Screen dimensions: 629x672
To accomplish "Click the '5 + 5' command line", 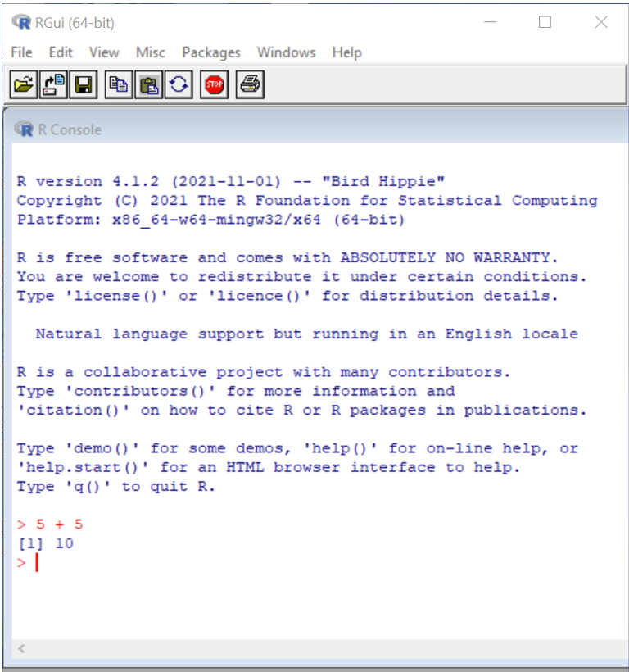I will (50, 524).
